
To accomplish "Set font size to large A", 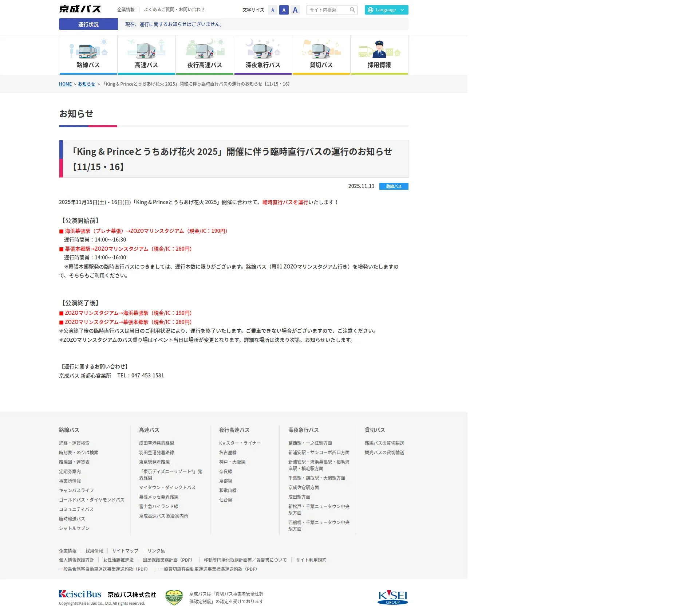I will coord(295,10).
